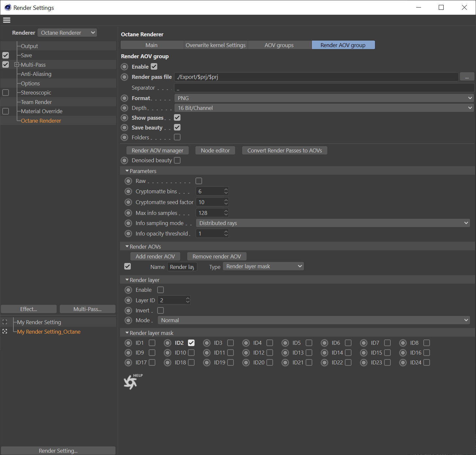Click animation dot beside Invert
Viewport: 476px width, 455px height.
pos(128,310)
